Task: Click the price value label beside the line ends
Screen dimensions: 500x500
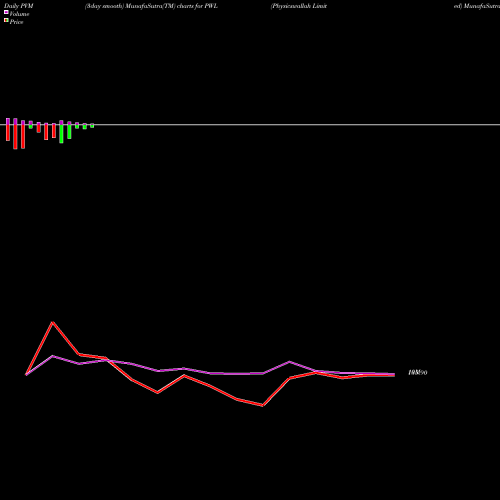Action: click(418, 373)
